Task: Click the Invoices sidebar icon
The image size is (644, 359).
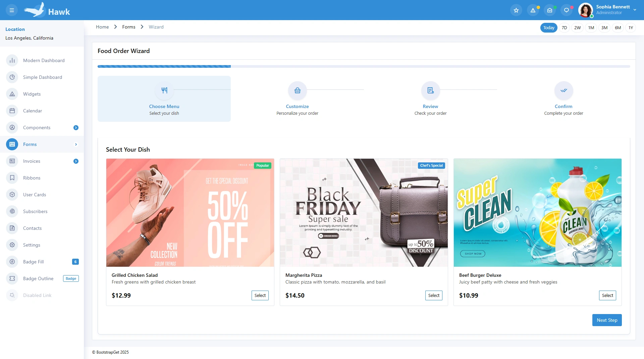Action: (x=12, y=161)
